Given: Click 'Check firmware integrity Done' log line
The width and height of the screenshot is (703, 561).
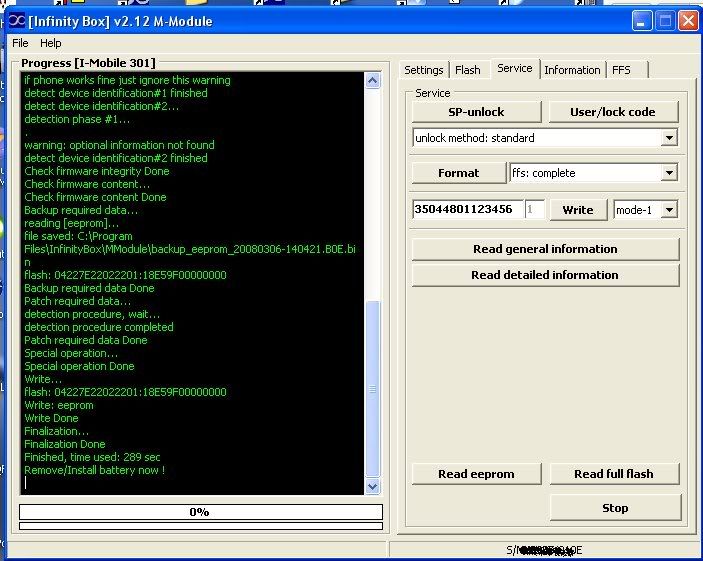Looking at the screenshot, I should (97, 171).
